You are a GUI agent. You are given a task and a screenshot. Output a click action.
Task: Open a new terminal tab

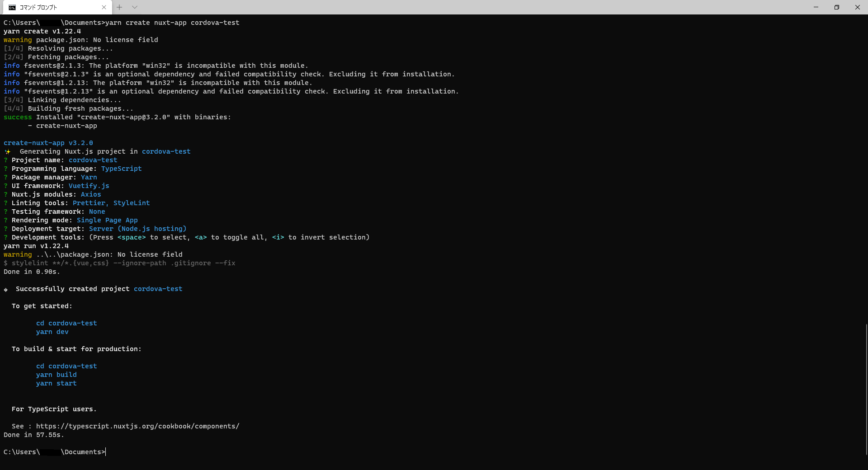119,7
